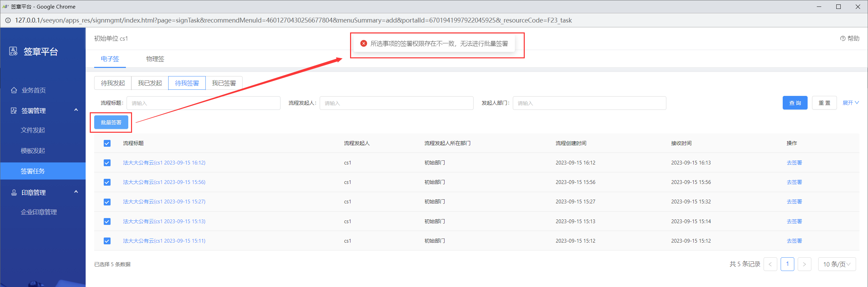The image size is (868, 287).
Task: Select the 我已签署 tab
Action: [x=224, y=83]
